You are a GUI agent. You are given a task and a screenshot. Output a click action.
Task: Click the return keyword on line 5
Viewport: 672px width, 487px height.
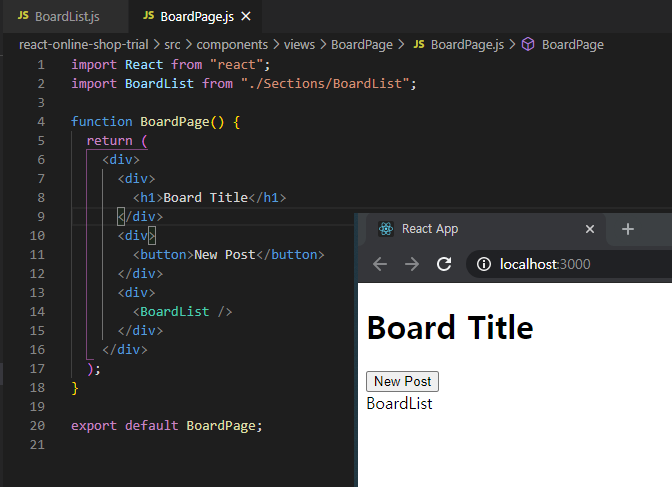coord(110,141)
